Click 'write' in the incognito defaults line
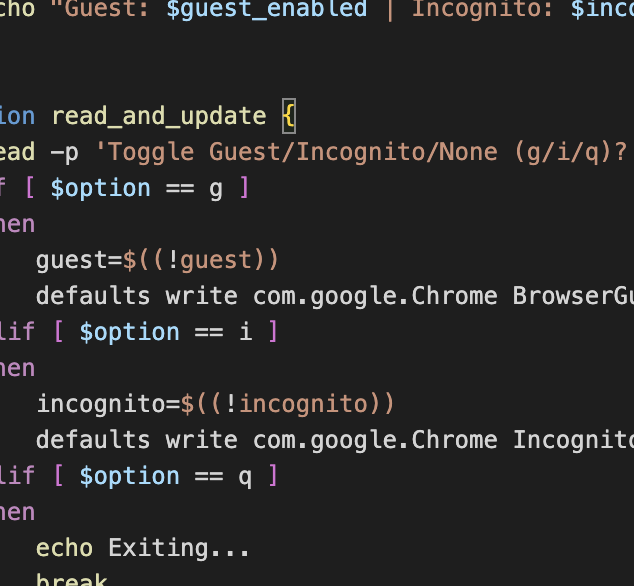This screenshot has width=634, height=586. coord(201,440)
